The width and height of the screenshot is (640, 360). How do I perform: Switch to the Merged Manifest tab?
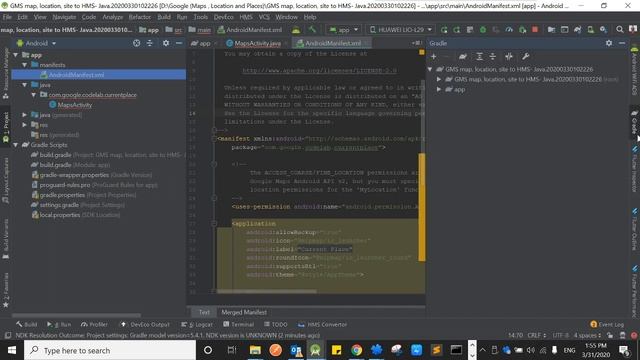(244, 312)
